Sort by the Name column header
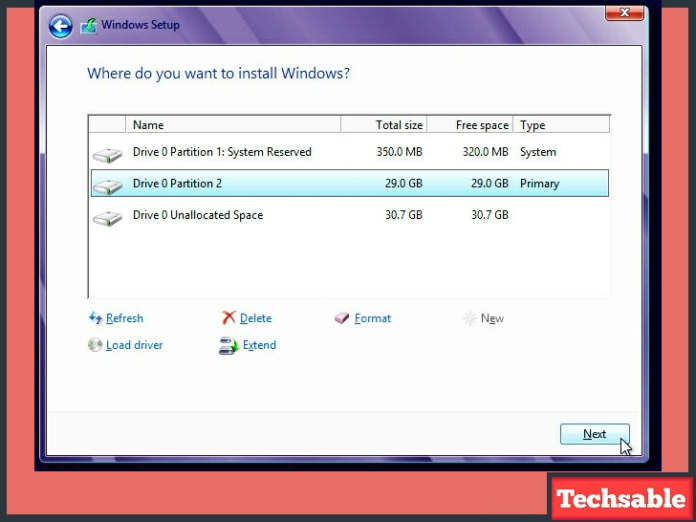The width and height of the screenshot is (696, 522). [233, 125]
